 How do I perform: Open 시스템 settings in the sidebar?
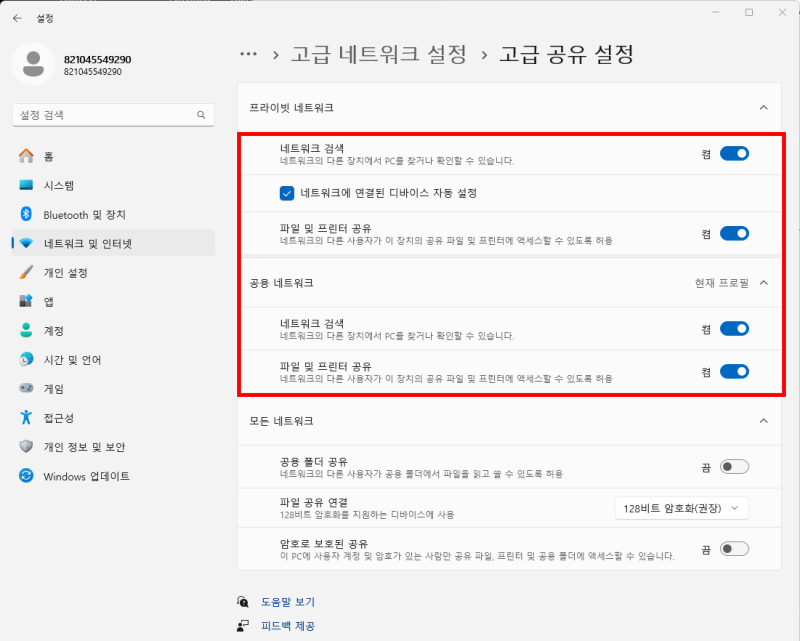click(113, 185)
